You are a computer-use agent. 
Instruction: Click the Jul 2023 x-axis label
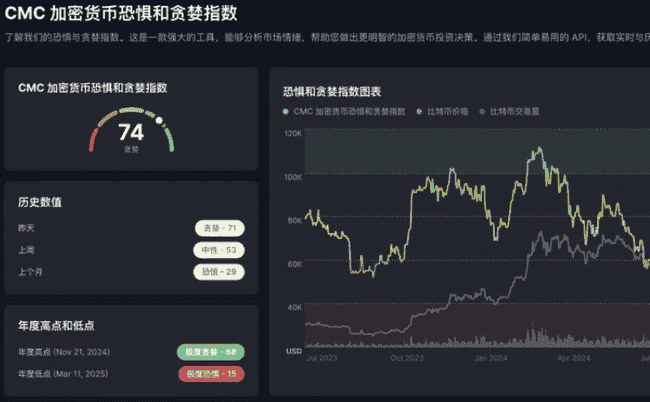click(x=322, y=358)
